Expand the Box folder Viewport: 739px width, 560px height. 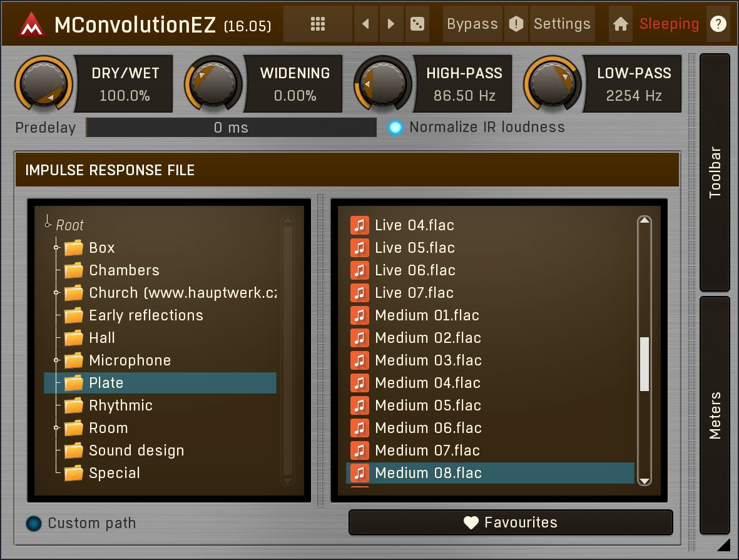(x=56, y=248)
